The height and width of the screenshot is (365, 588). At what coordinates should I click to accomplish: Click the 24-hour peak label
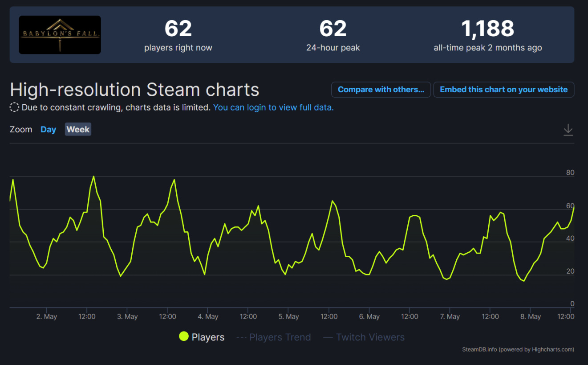click(333, 48)
